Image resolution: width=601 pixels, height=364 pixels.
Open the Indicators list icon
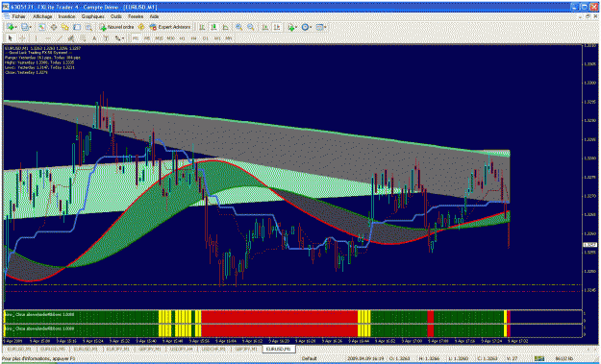tap(291, 27)
